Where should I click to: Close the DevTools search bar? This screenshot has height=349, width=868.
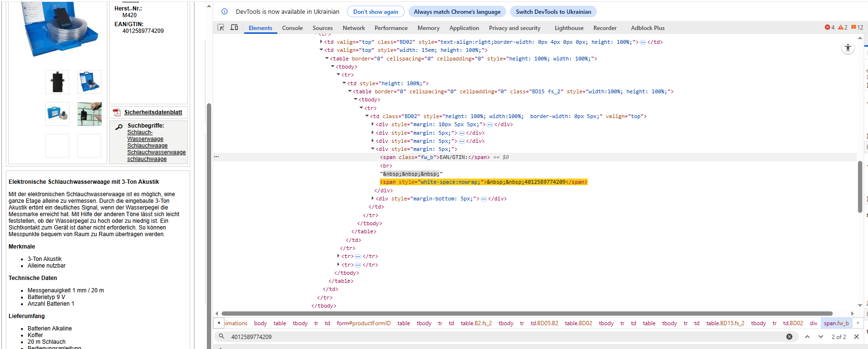pos(857,337)
